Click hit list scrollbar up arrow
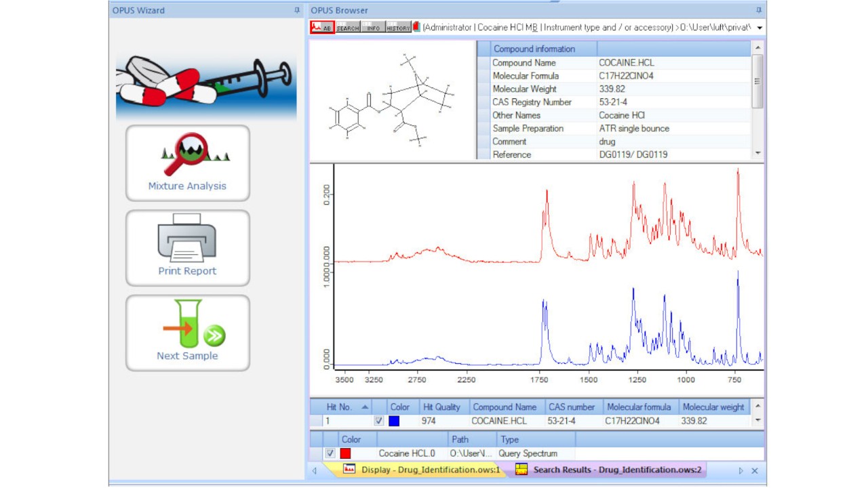This screenshot has height=488, width=868. (x=758, y=405)
